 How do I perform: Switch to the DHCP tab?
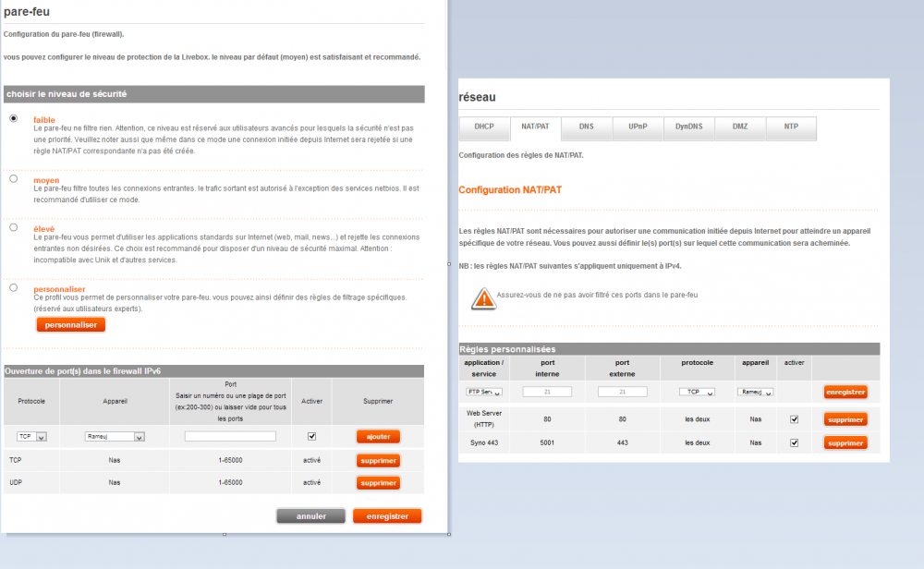click(x=484, y=127)
